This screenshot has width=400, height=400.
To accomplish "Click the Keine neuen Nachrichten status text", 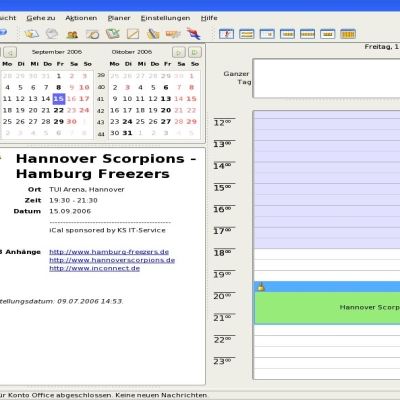I will tap(161, 395).
